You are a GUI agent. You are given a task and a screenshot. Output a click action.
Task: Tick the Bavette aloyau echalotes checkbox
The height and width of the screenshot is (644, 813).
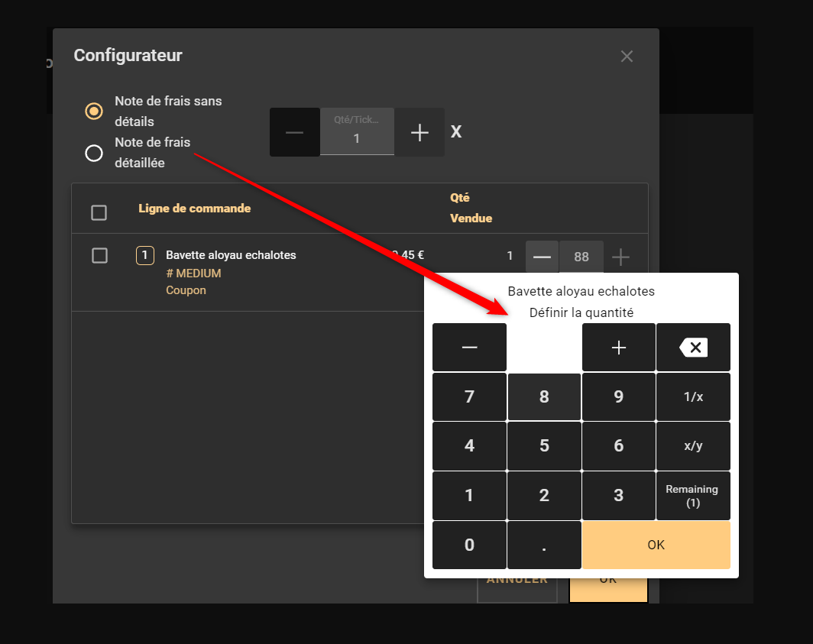coord(99,256)
